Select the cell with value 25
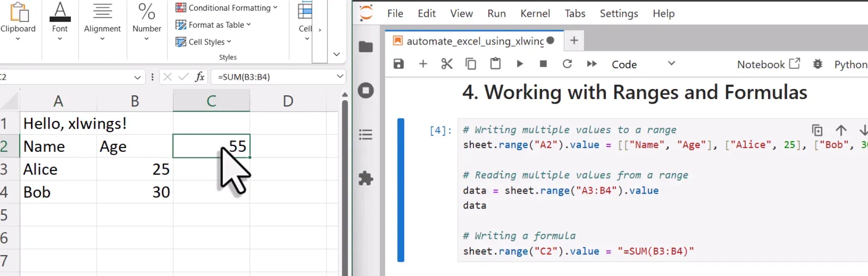This screenshot has width=868, height=276. coord(135,169)
